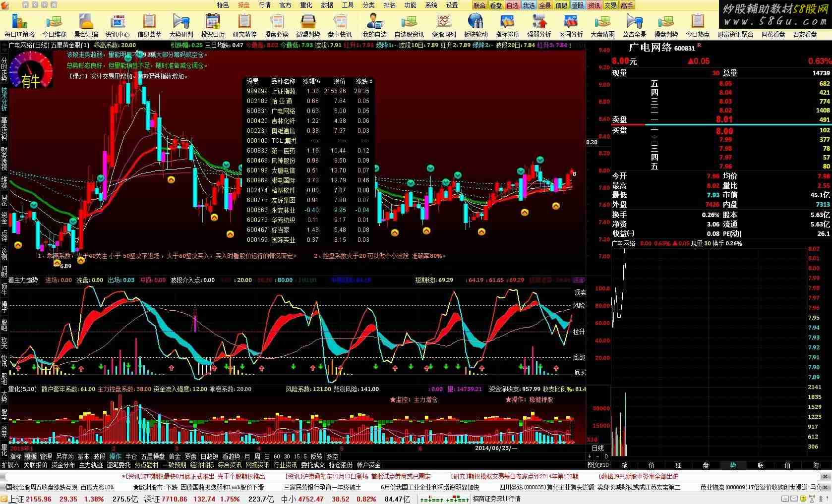Screen dimensions: 832x504
Task: Click the 板块轮动 globe icon
Action: [x=475, y=25]
